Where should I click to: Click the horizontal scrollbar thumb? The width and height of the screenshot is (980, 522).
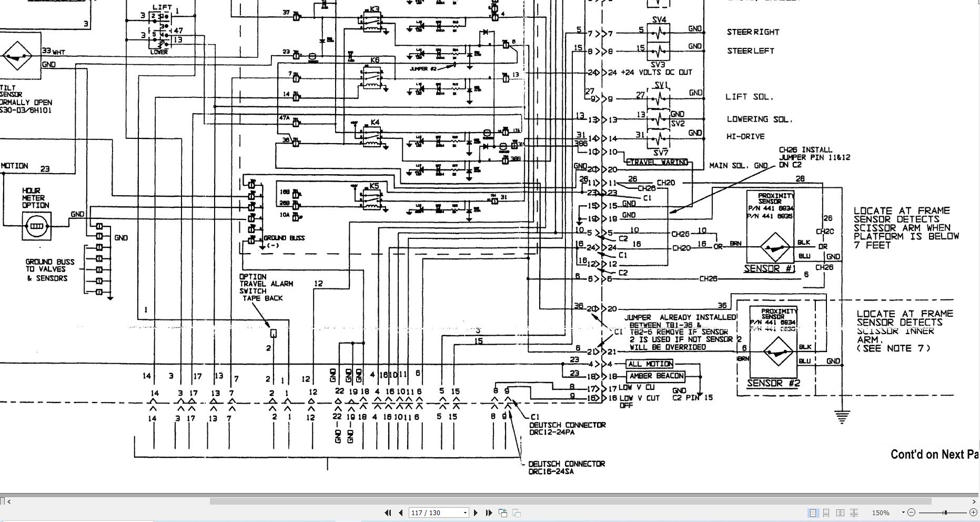click(x=570, y=501)
